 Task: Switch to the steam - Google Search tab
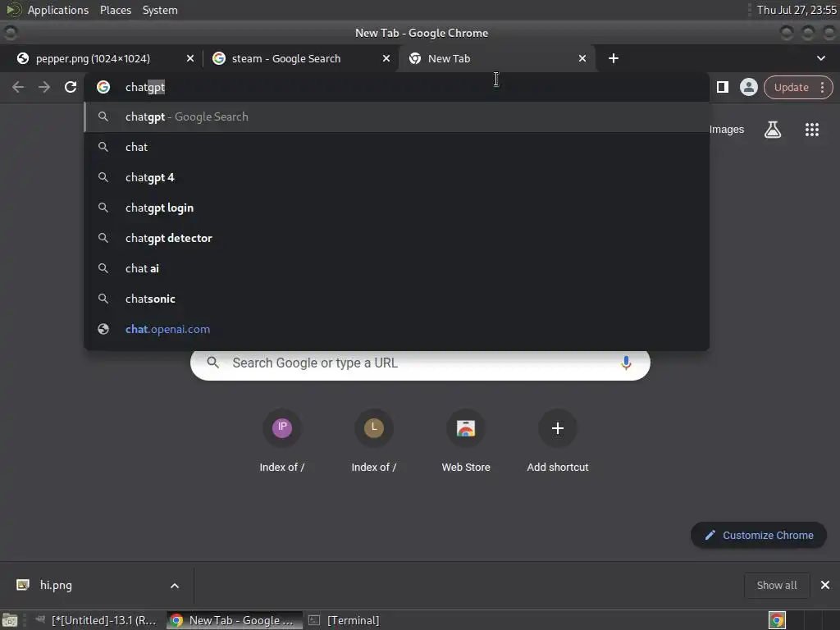(x=300, y=58)
